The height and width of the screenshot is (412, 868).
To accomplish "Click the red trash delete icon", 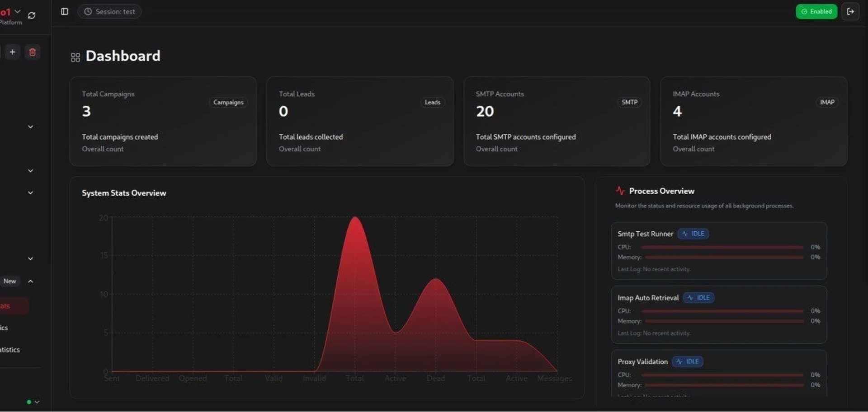I will [x=32, y=52].
